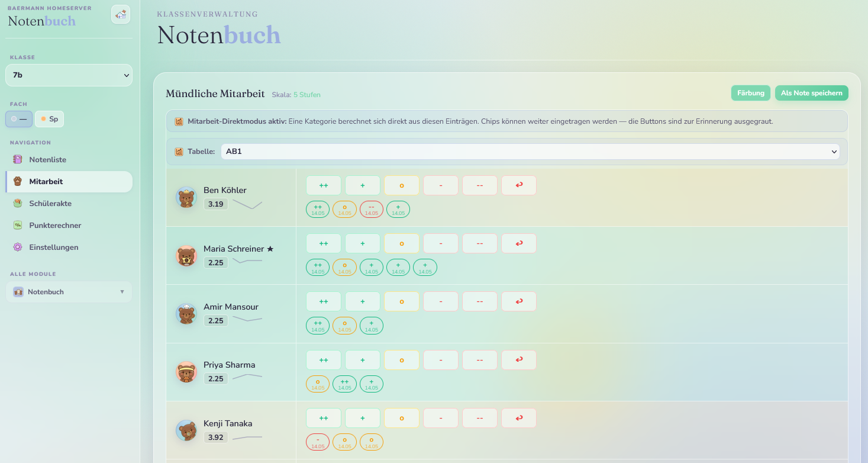This screenshot has height=463, width=868.
Task: Click Ben Köhler's ++ chip from 14.05
Action: pyautogui.click(x=318, y=209)
